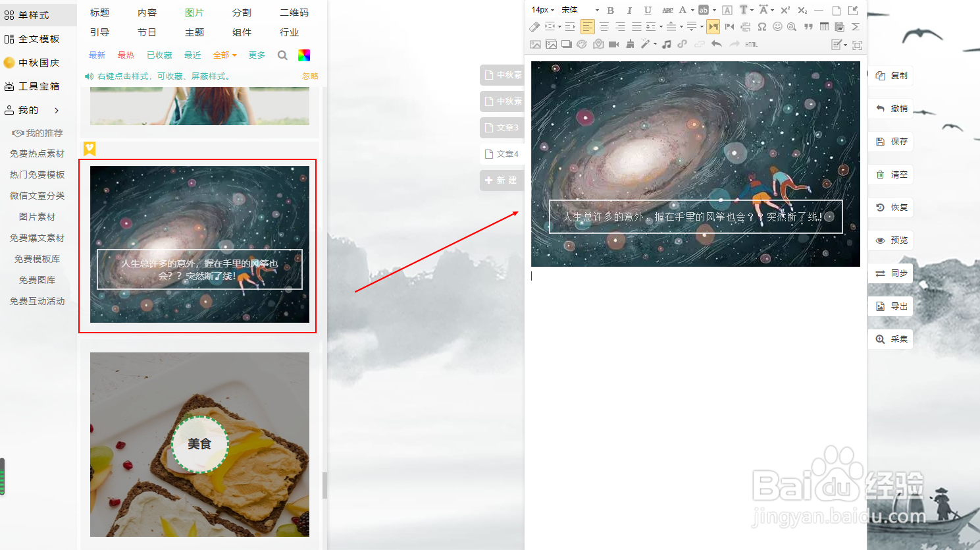980x550 pixels.
Task: Click the superscript icon
Action: pos(785,10)
